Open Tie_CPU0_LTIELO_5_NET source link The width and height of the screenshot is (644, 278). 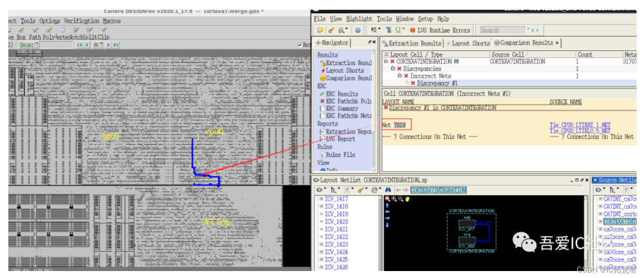tap(580, 131)
